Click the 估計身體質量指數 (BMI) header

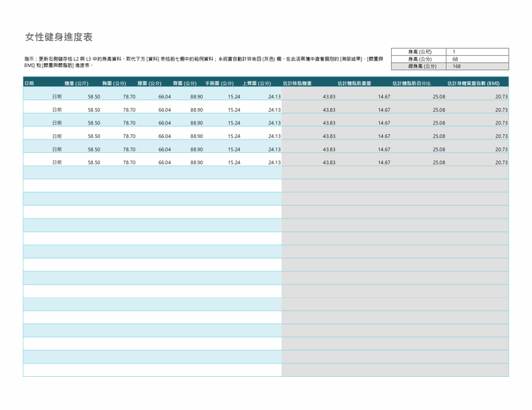coord(473,83)
